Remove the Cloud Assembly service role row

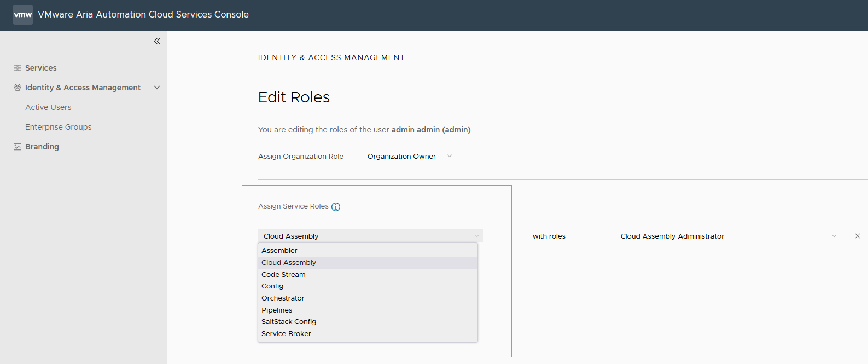(857, 236)
